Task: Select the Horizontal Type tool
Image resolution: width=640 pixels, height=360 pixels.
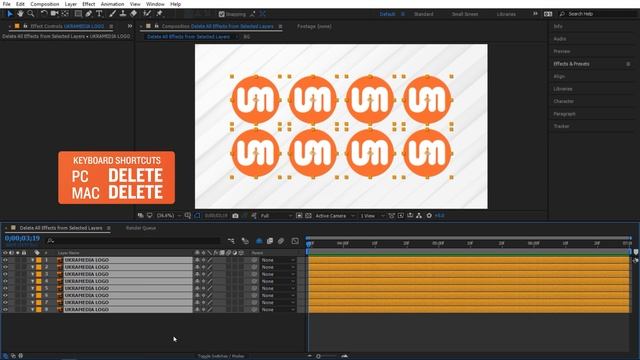Action: [x=99, y=13]
